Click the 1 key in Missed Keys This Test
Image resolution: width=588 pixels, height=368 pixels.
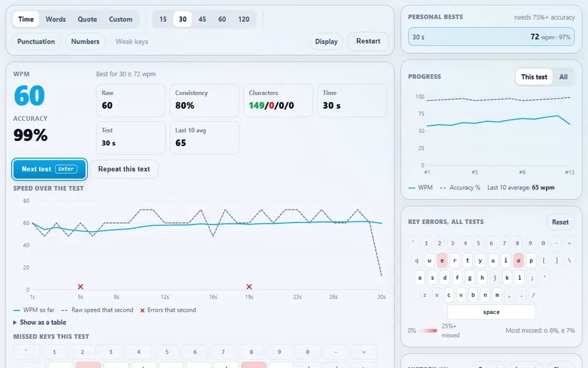point(55,352)
